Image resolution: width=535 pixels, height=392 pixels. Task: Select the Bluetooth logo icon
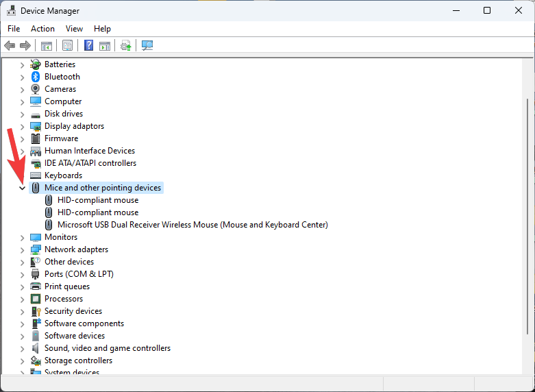36,77
